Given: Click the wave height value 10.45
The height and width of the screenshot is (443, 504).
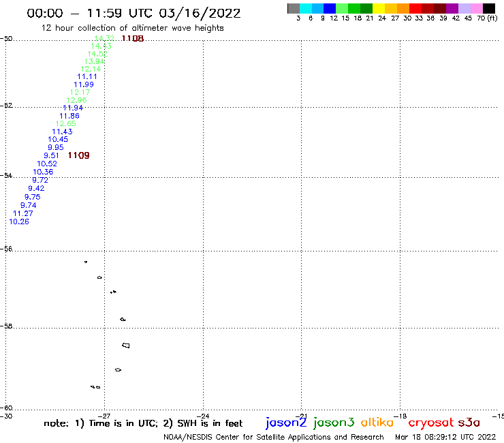Looking at the screenshot, I should (58, 139).
